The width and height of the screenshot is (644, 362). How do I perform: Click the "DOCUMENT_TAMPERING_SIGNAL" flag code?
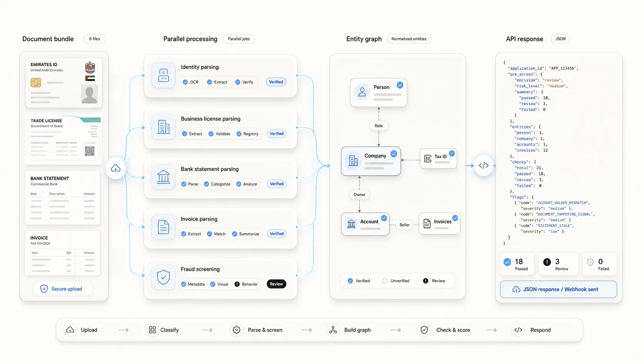pos(564,214)
